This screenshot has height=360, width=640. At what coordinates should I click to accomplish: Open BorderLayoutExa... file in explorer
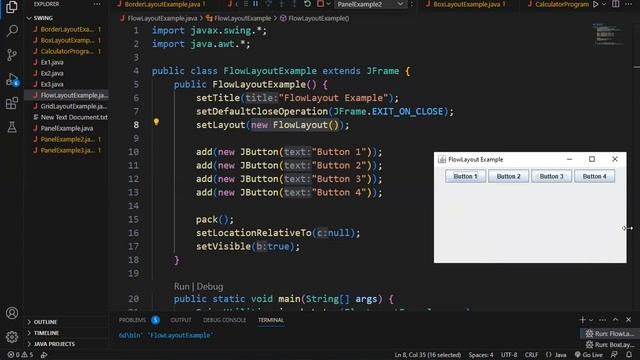(x=67, y=29)
